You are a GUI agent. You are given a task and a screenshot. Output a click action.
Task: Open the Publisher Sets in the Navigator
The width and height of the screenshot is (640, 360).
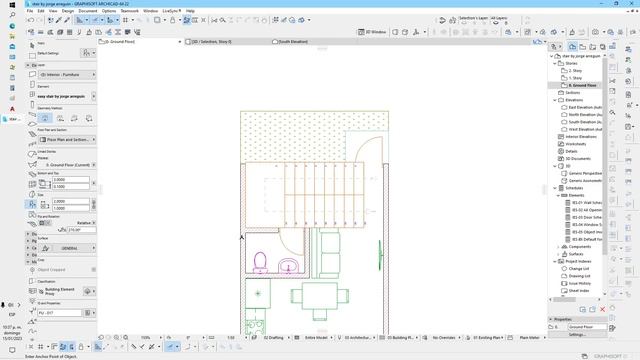pyautogui.click(x=602, y=47)
